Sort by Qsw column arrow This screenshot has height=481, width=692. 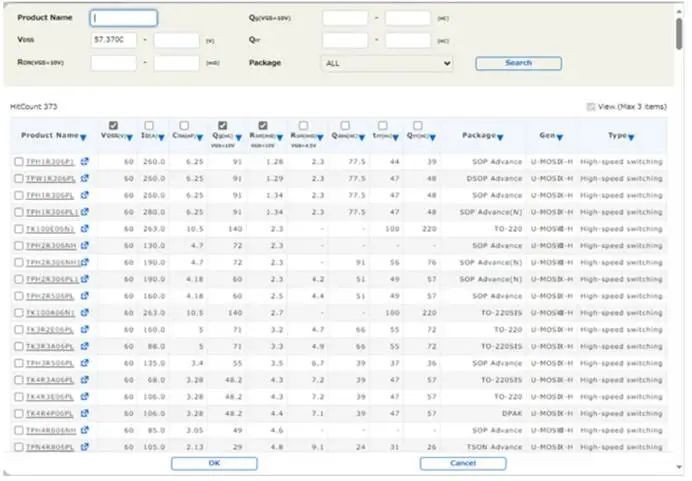[362, 138]
